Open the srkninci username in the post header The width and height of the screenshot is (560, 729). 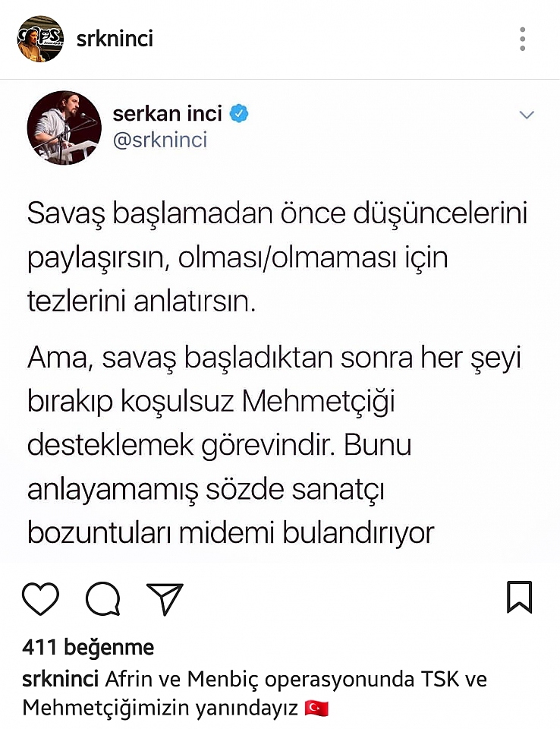pos(115,39)
